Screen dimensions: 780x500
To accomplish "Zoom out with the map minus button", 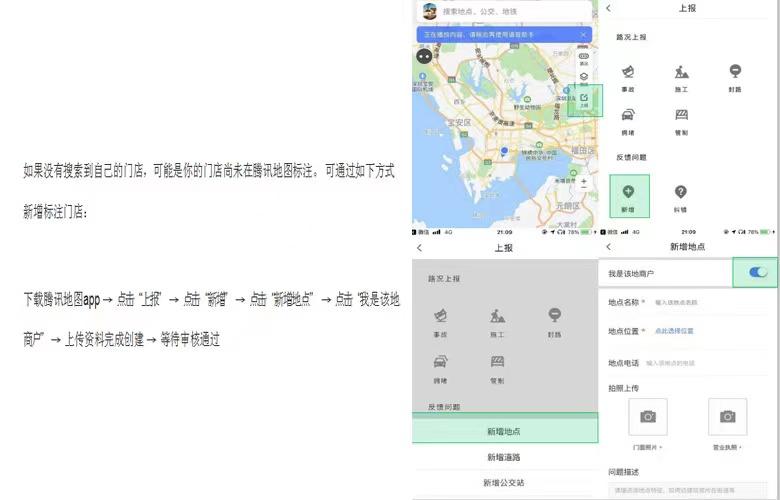I will click(584, 189).
